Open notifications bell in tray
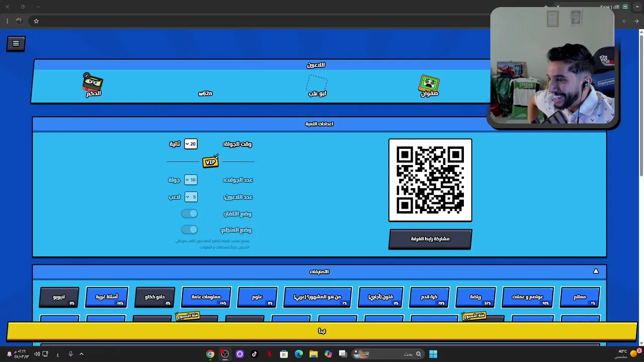The height and width of the screenshot is (362, 644). [9, 354]
